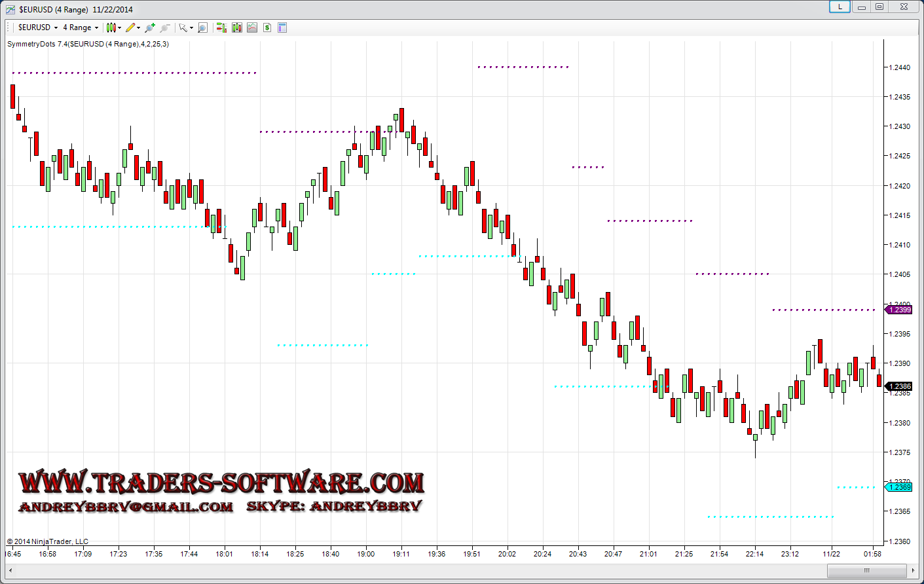
Task: Select the pencil drawing tools icon
Action: click(132, 27)
